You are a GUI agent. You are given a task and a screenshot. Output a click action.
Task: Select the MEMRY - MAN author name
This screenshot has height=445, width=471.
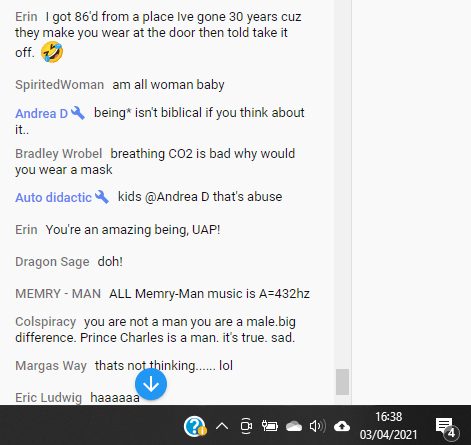[58, 294]
